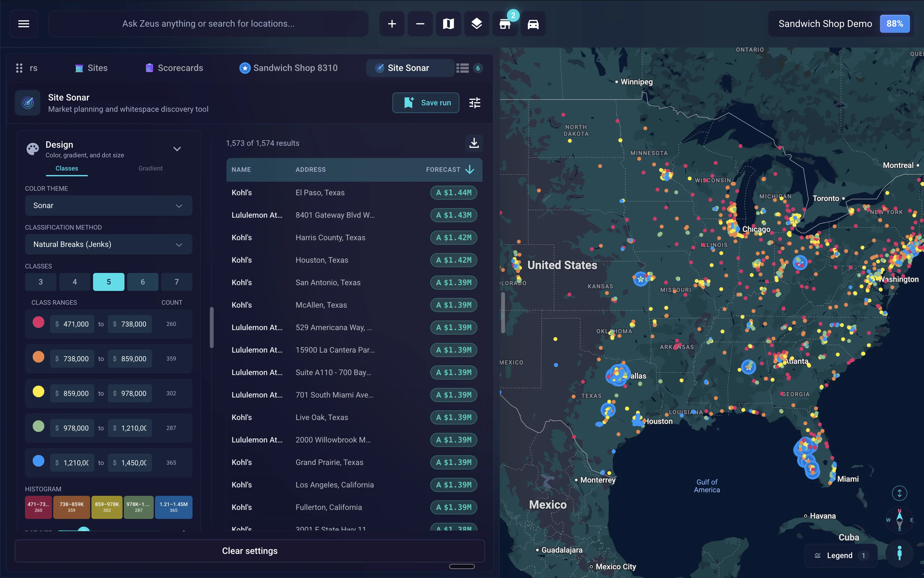Viewport: 924px width, 578px height.
Task: Switch to the Sites tab
Action: [91, 68]
